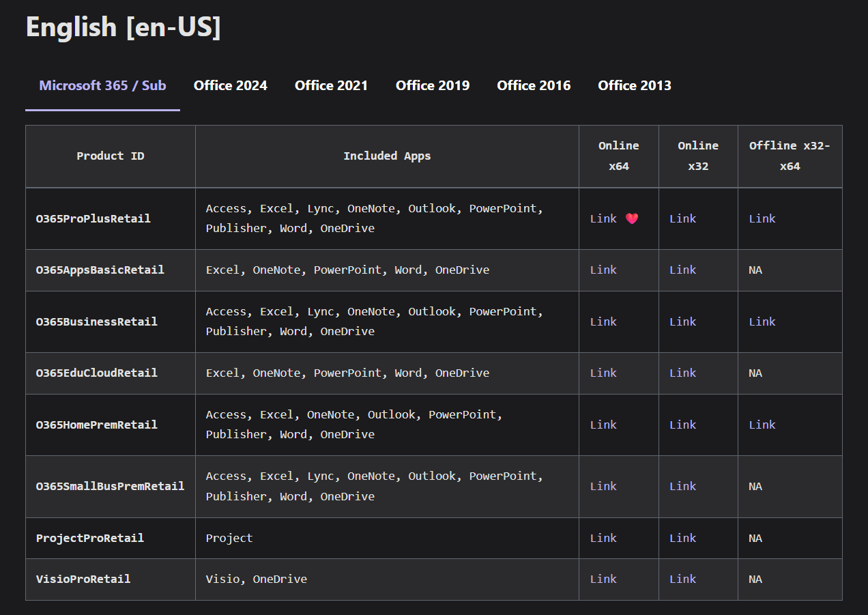Open Offline x32-x64 link for O365BusinessRetail
This screenshot has width=868, height=615.
[x=762, y=321]
